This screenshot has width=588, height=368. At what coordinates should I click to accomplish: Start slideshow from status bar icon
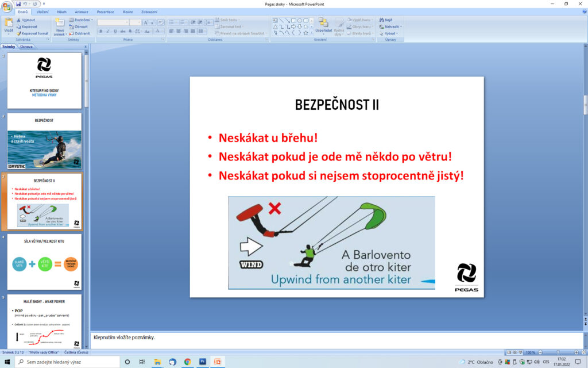[x=520, y=352]
